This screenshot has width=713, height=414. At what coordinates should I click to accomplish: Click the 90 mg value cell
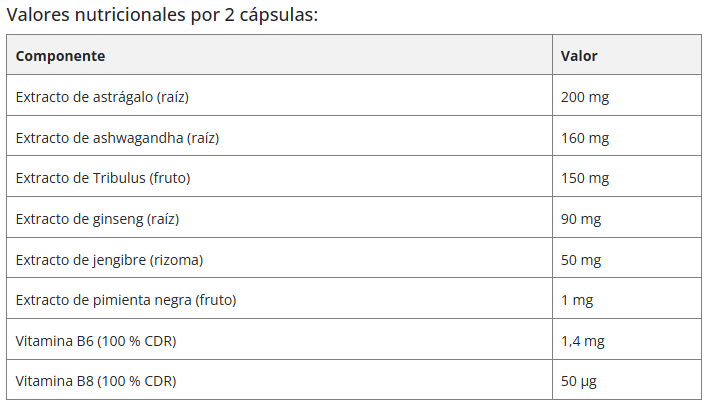pos(627,217)
